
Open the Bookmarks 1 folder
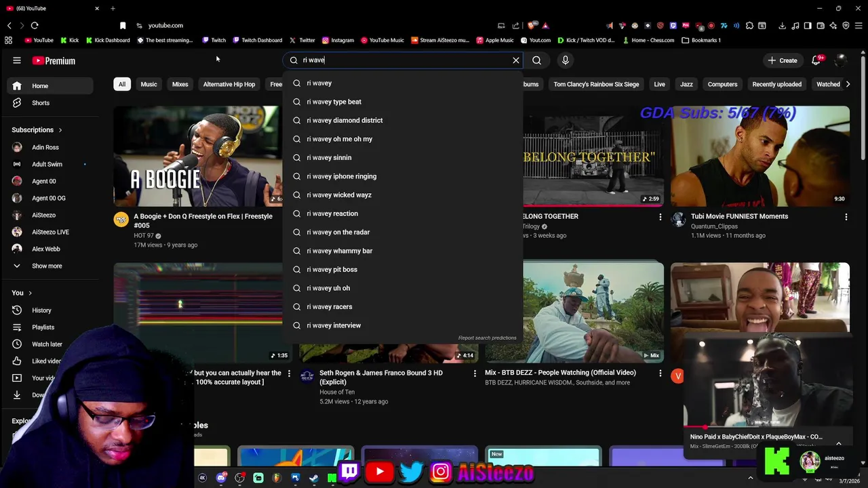click(x=702, y=40)
